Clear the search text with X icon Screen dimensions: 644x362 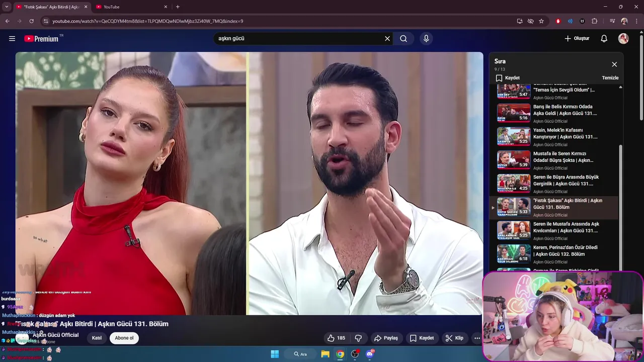(x=387, y=39)
